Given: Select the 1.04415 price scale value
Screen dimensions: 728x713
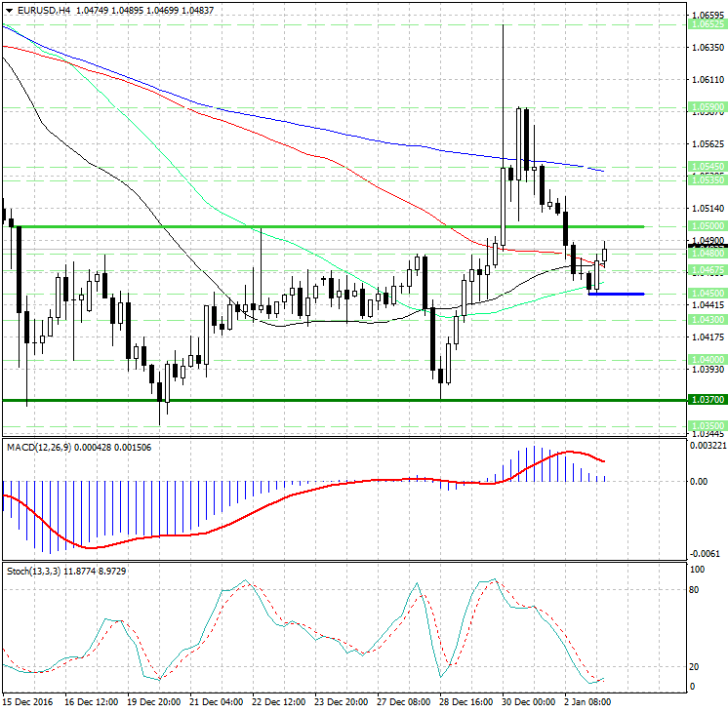Looking at the screenshot, I should click(x=708, y=305).
